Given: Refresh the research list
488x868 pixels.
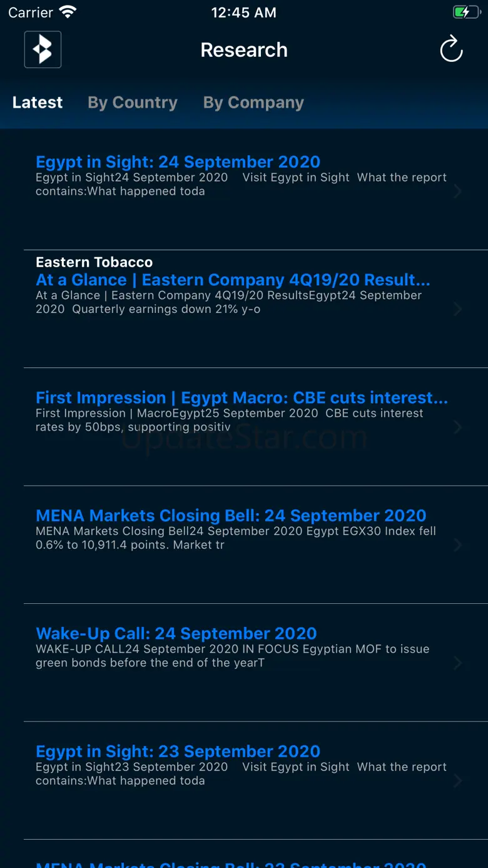Looking at the screenshot, I should [451, 49].
